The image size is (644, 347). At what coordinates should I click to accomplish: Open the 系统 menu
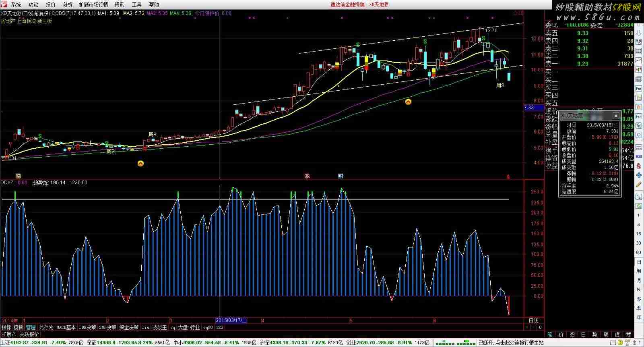point(16,4)
